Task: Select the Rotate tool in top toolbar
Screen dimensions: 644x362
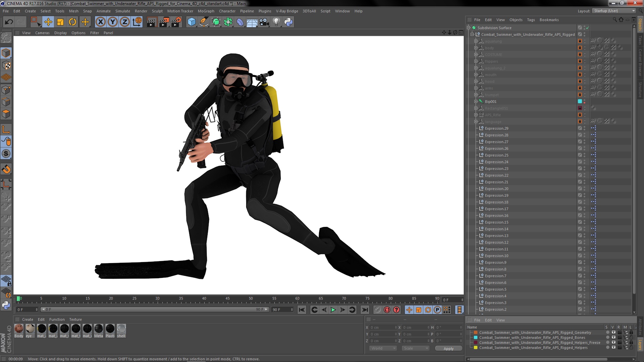Action: tap(72, 22)
